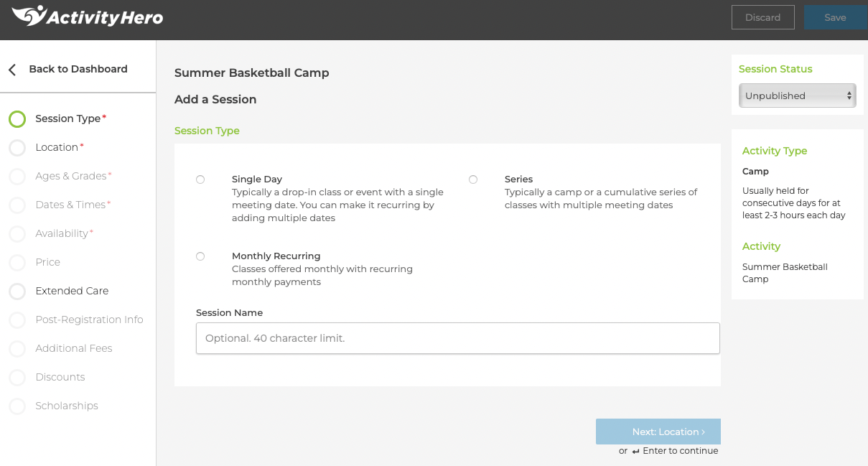Click the Discounts step circle icon

17,378
